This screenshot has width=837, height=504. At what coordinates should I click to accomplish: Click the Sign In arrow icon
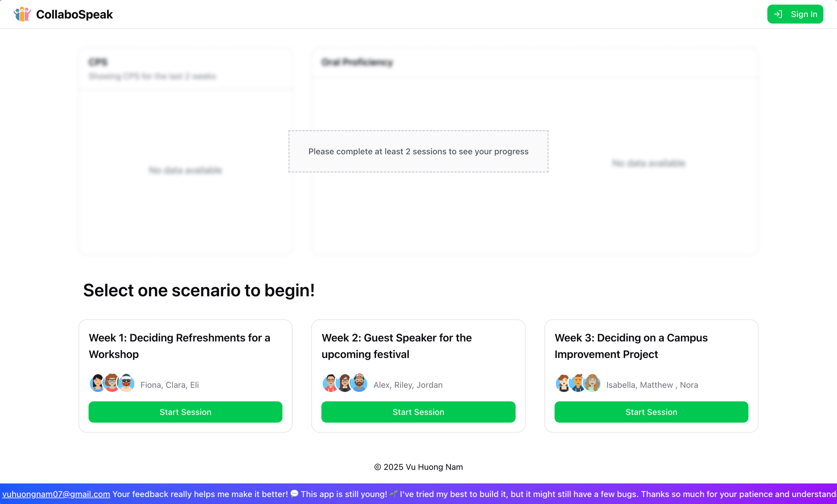[x=778, y=14]
